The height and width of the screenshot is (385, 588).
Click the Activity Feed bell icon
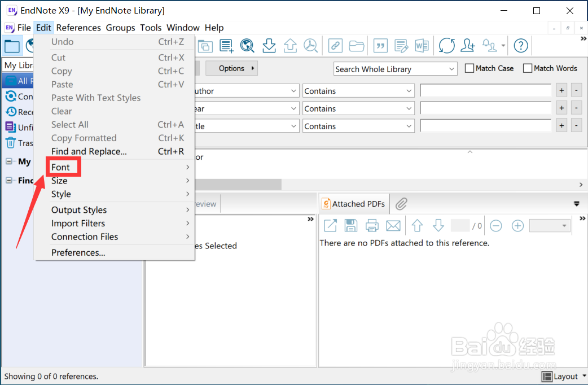pyautogui.click(x=489, y=46)
